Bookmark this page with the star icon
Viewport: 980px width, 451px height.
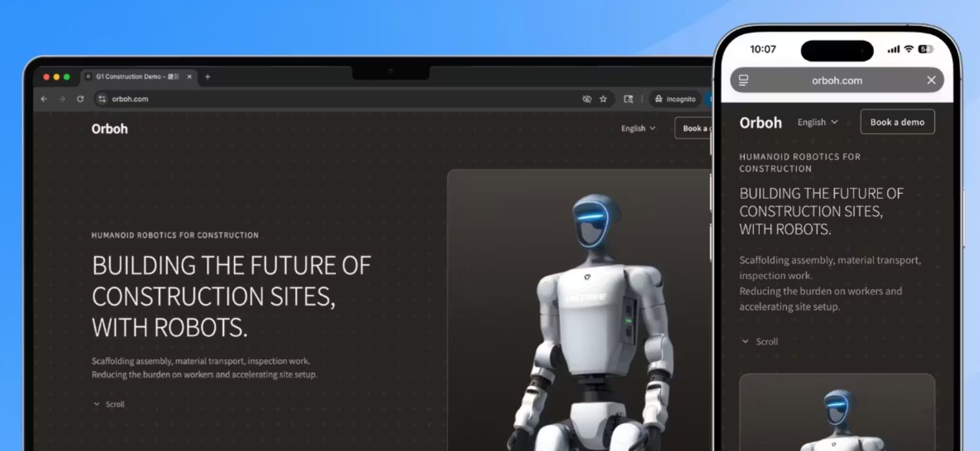pyautogui.click(x=603, y=99)
